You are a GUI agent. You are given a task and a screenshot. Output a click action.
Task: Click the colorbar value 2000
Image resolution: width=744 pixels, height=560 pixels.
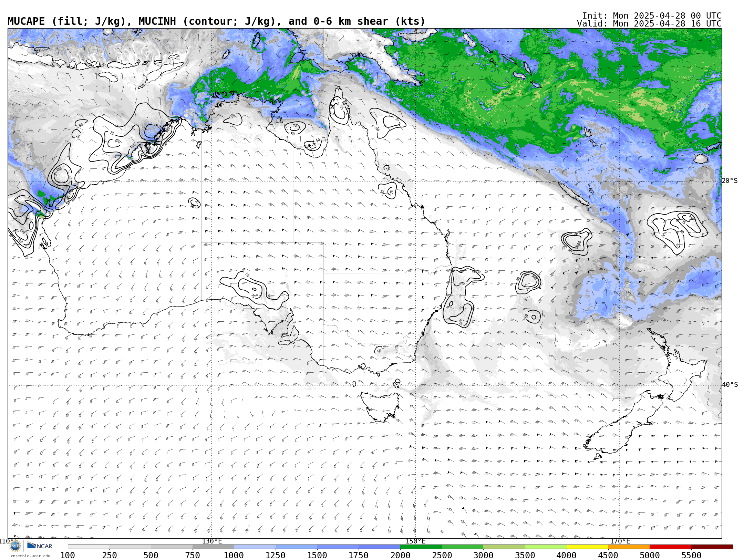point(400,556)
